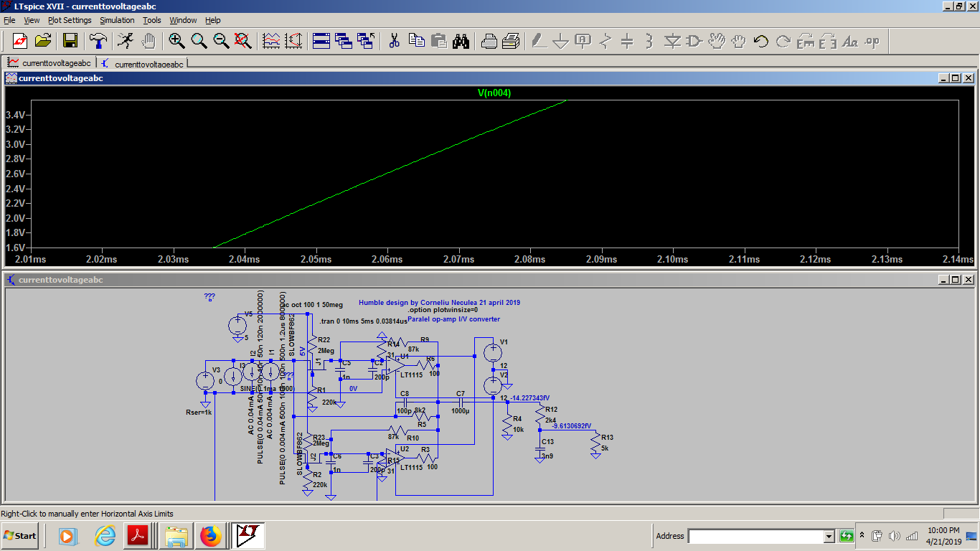Click the 2.07ms horizontal axis label

[458, 259]
